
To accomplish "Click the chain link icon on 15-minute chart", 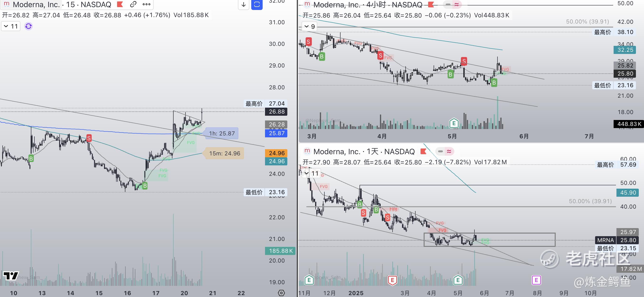I will pyautogui.click(x=133, y=4).
